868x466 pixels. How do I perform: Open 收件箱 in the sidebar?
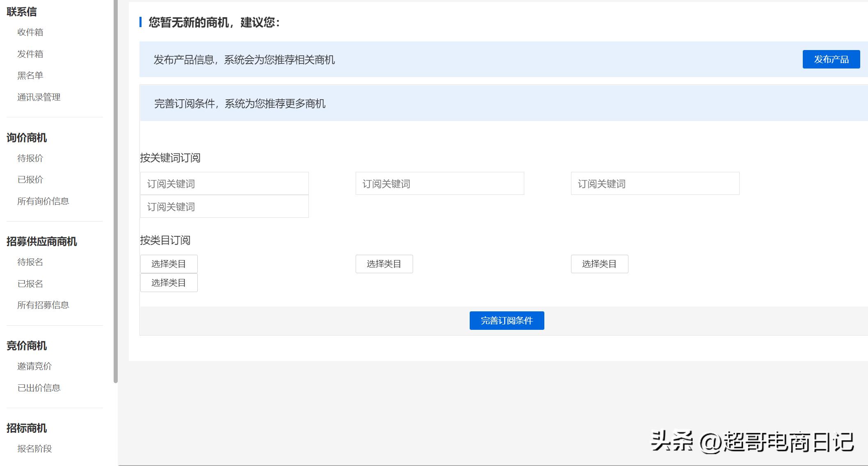coord(30,32)
